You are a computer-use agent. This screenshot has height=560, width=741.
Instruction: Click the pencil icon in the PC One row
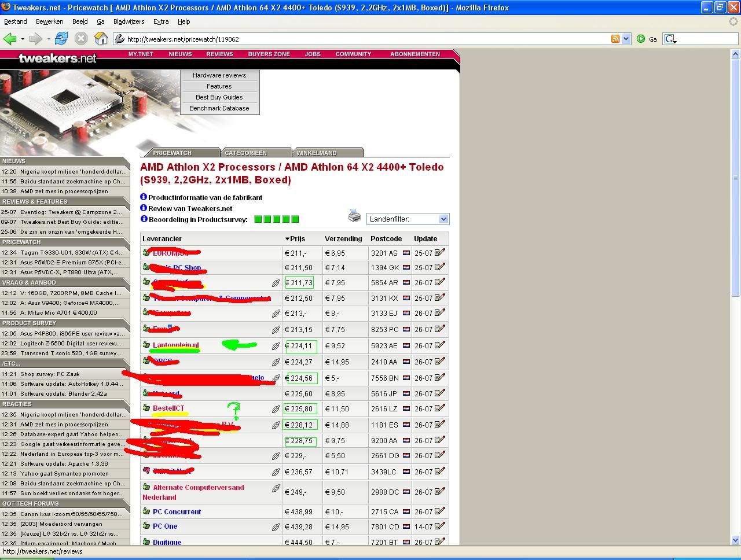click(440, 526)
